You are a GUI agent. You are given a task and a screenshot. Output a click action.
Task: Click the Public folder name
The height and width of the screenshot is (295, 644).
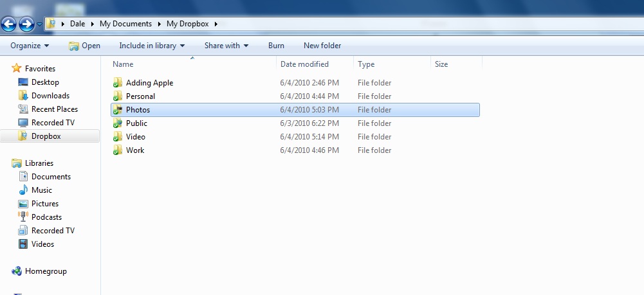click(x=136, y=123)
